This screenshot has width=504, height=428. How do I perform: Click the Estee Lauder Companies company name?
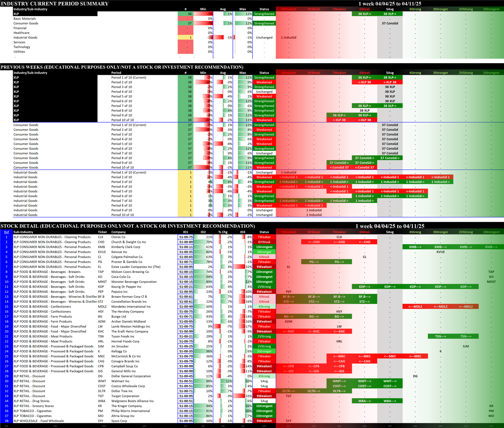coord(136,267)
